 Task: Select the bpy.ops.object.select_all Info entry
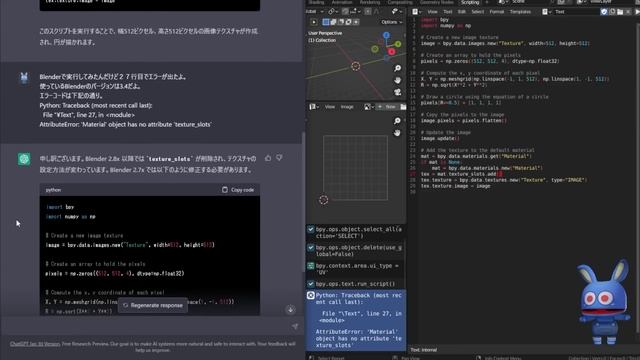(x=356, y=232)
